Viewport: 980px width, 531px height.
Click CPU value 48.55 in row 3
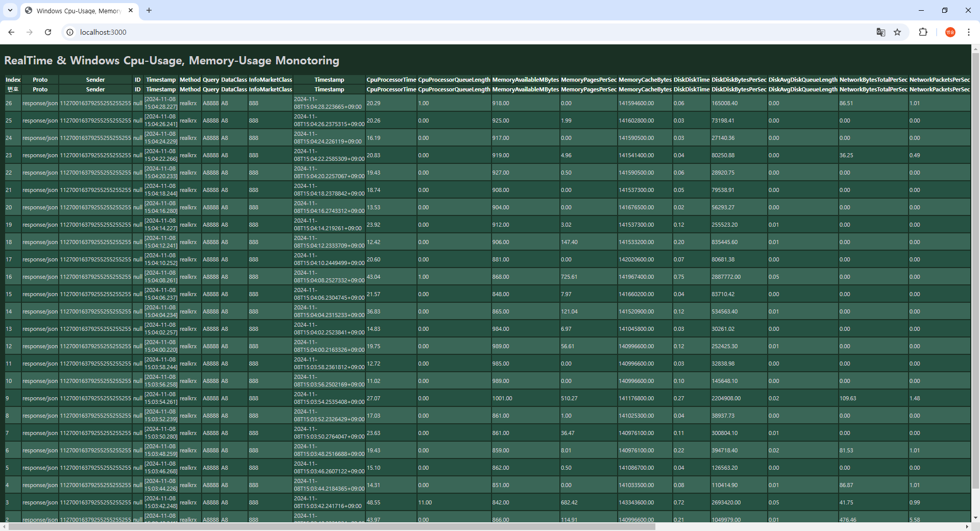pyautogui.click(x=374, y=502)
